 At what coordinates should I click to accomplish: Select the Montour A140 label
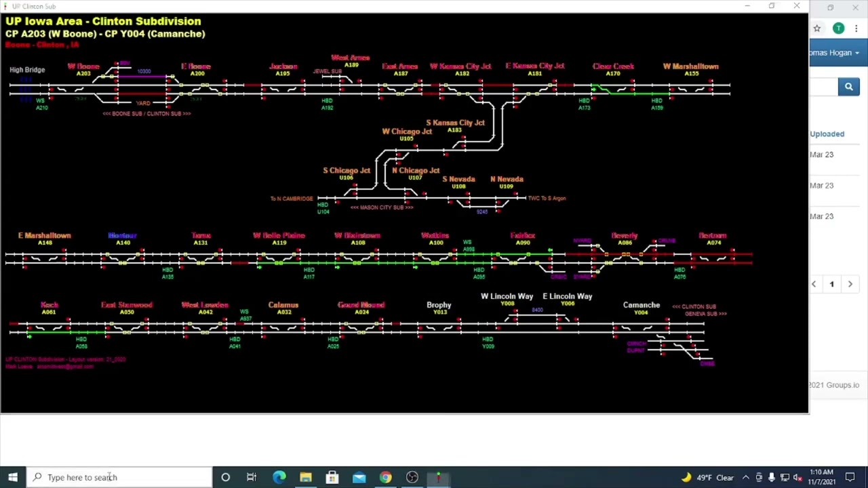click(x=123, y=239)
